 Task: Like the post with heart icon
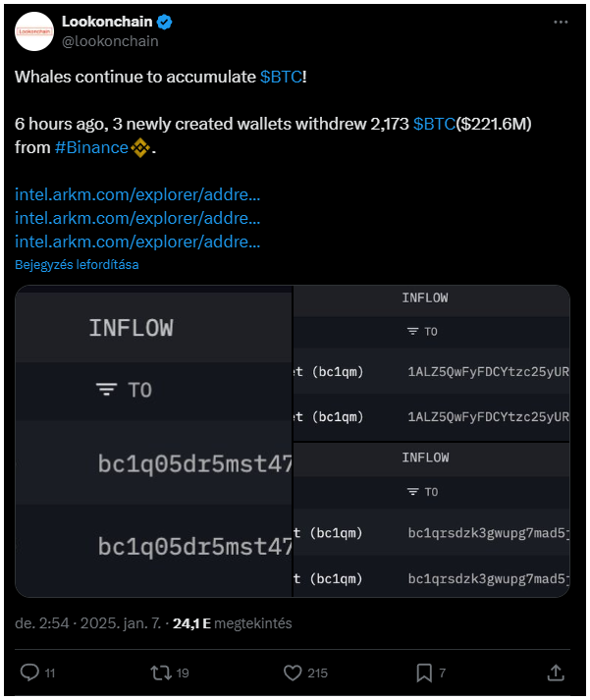(293, 673)
